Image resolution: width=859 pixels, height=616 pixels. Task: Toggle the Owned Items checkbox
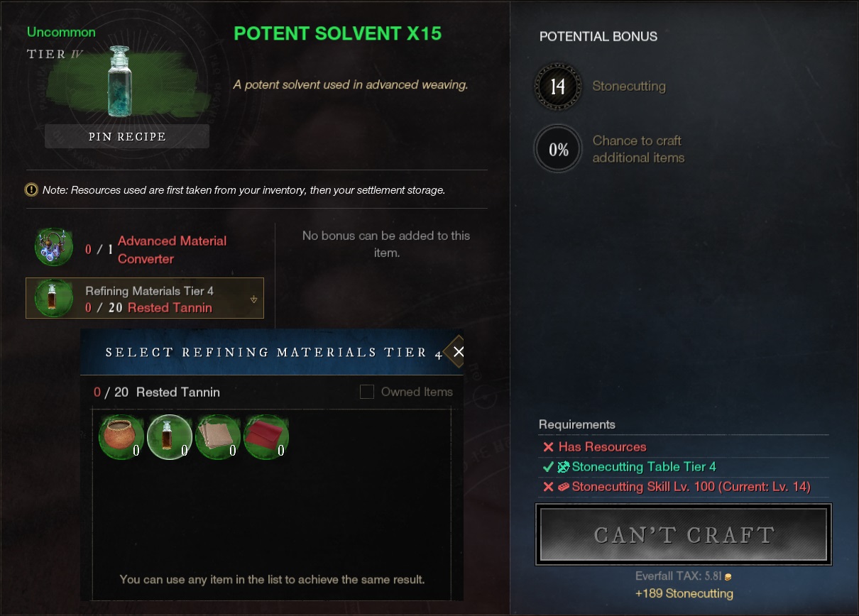click(x=367, y=392)
